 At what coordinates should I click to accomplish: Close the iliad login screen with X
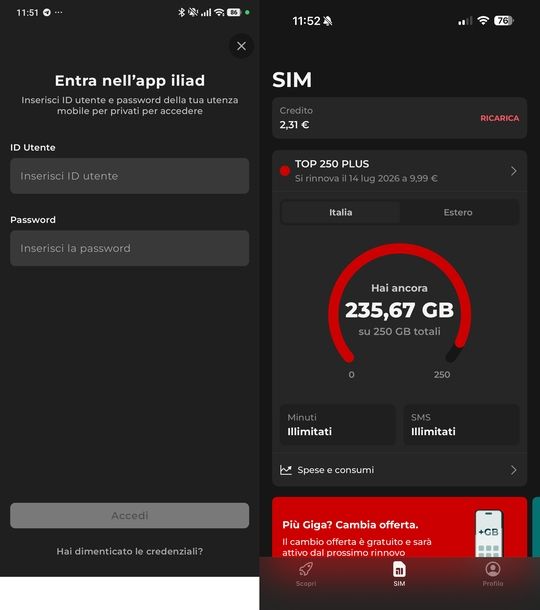coord(241,46)
